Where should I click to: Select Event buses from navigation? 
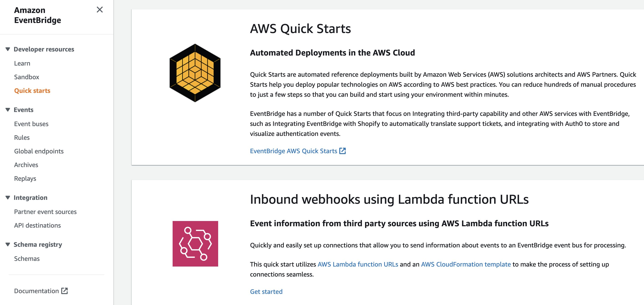pyautogui.click(x=31, y=124)
